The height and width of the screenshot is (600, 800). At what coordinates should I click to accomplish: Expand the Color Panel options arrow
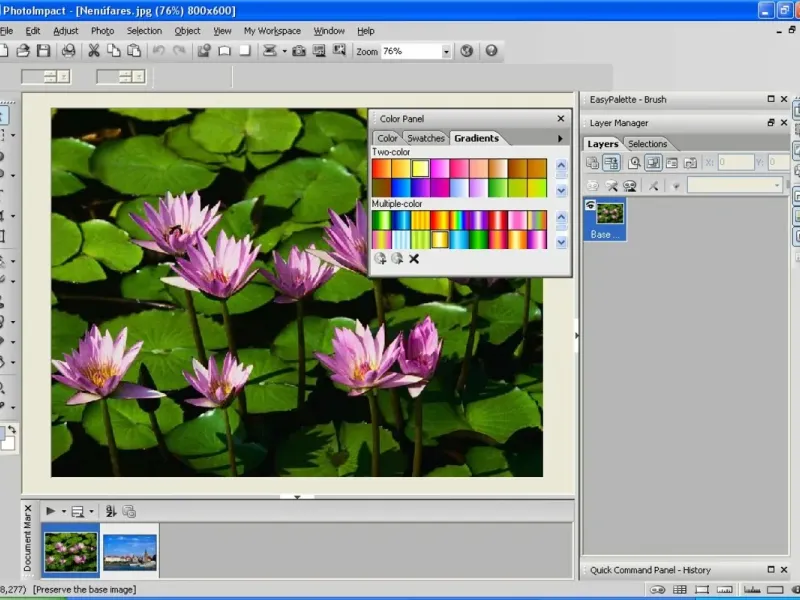[x=560, y=138]
